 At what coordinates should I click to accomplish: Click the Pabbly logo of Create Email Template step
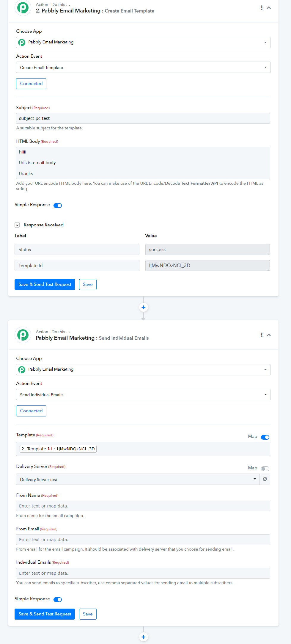[23, 8]
